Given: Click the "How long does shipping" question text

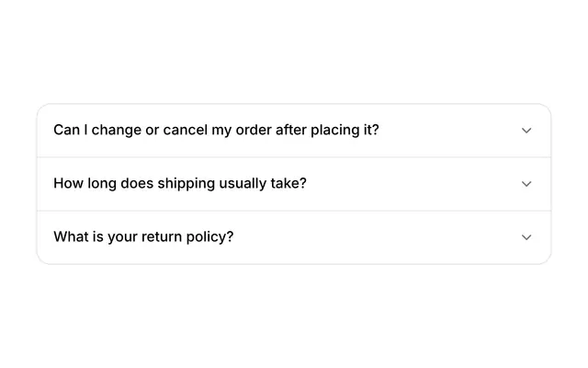Looking at the screenshot, I should click(180, 183).
